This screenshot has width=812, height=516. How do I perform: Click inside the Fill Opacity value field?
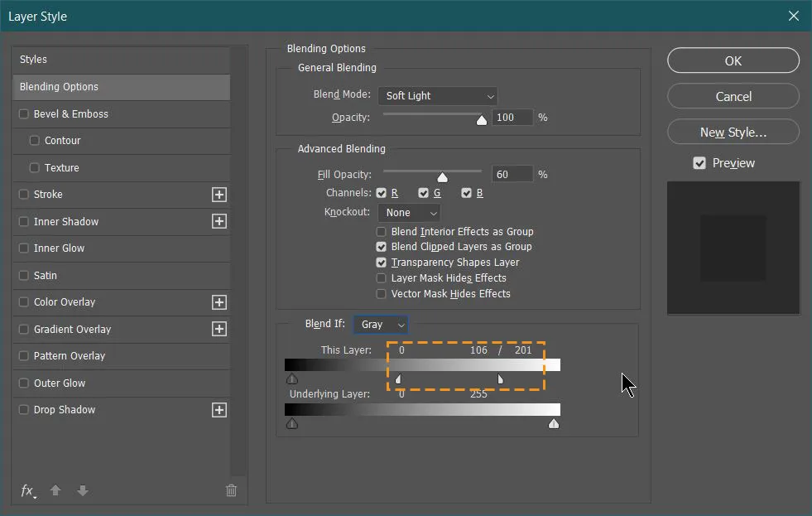pyautogui.click(x=512, y=174)
